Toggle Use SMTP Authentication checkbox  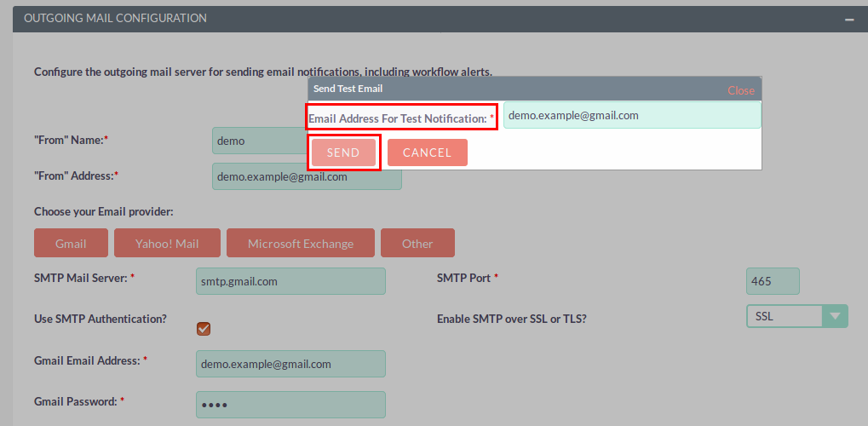204,329
